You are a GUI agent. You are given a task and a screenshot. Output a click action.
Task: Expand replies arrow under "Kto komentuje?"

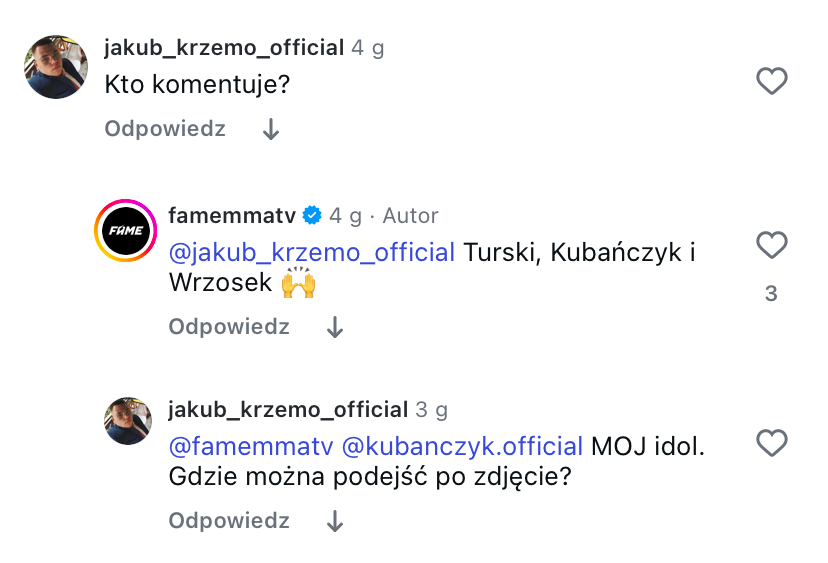click(270, 130)
